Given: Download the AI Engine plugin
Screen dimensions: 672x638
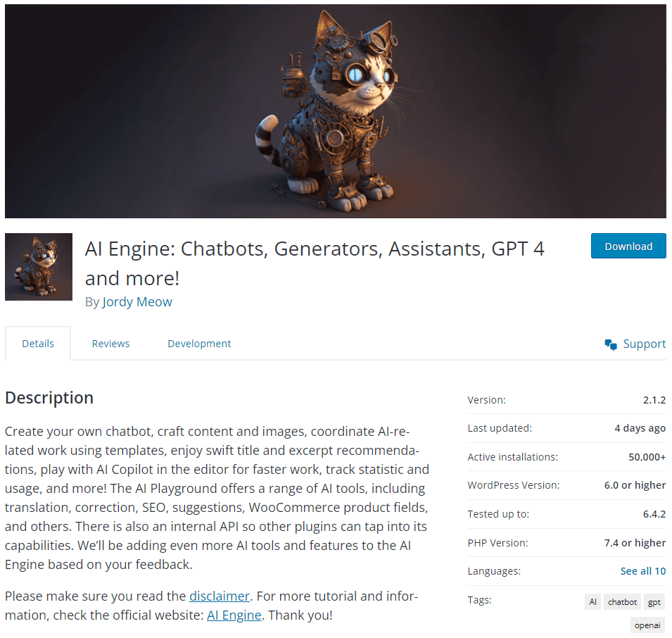Looking at the screenshot, I should (628, 246).
